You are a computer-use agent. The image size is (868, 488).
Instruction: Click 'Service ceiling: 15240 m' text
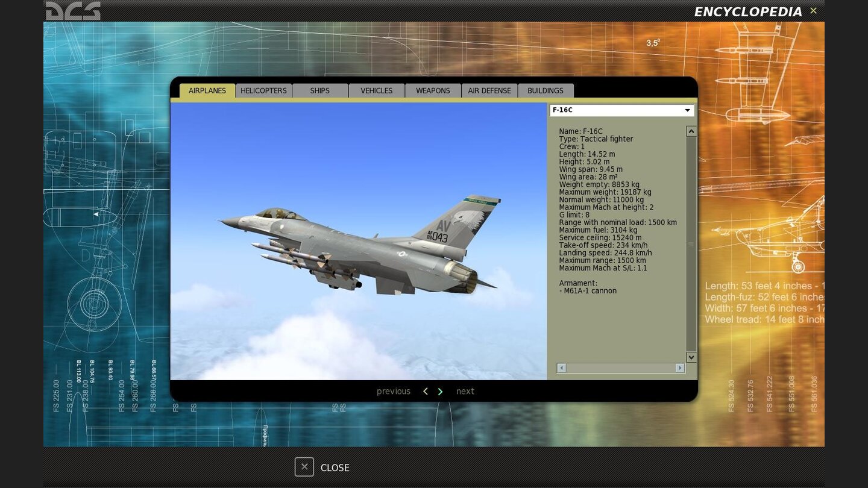click(600, 238)
